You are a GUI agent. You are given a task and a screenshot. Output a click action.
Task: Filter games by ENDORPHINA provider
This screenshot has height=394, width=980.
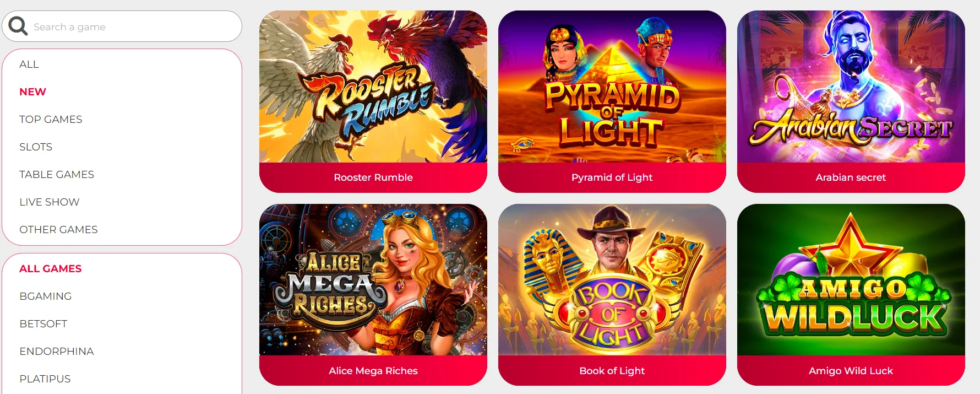pos(57,352)
